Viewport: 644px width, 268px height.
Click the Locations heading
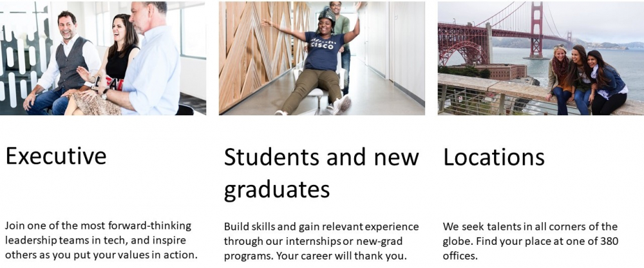tap(494, 157)
